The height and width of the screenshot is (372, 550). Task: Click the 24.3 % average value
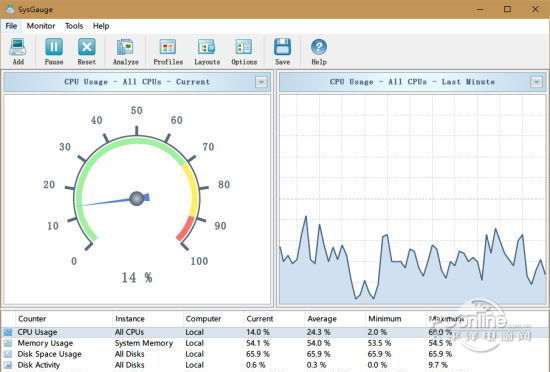coord(318,332)
